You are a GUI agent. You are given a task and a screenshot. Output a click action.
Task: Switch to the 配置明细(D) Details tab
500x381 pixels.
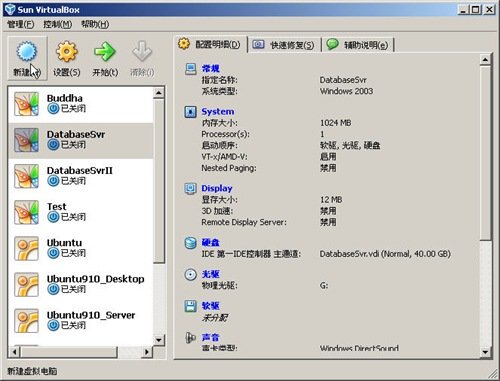(x=211, y=44)
